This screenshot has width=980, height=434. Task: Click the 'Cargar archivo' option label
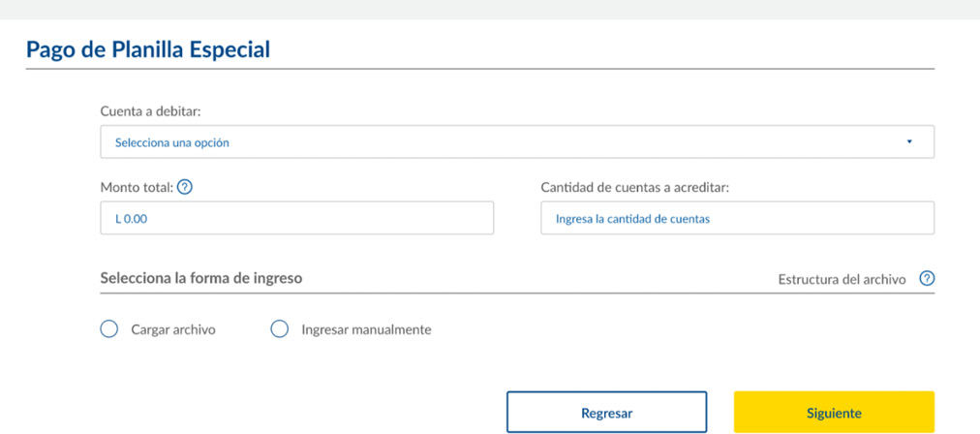point(173,329)
